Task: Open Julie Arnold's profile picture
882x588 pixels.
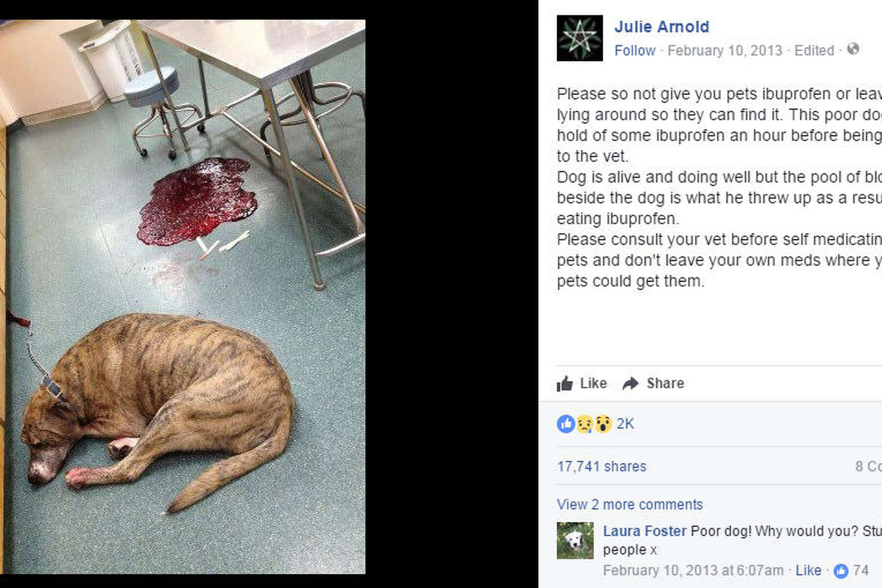Action: tap(580, 38)
